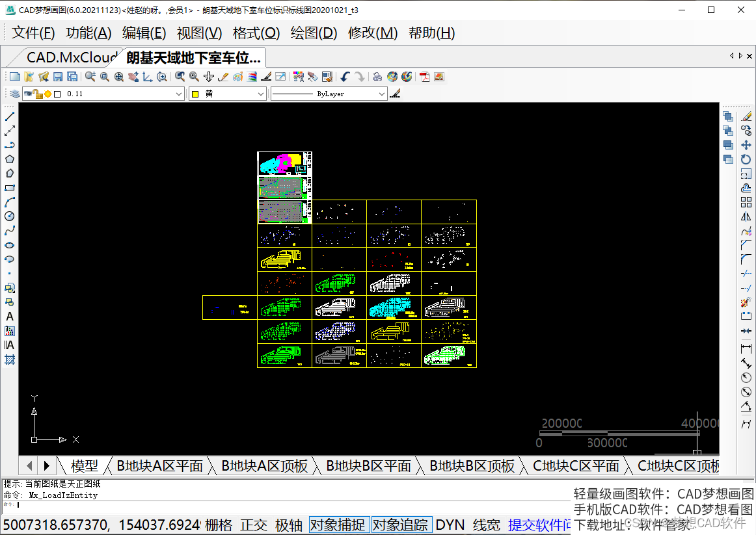Click the Undo arrow icon

tap(345, 77)
